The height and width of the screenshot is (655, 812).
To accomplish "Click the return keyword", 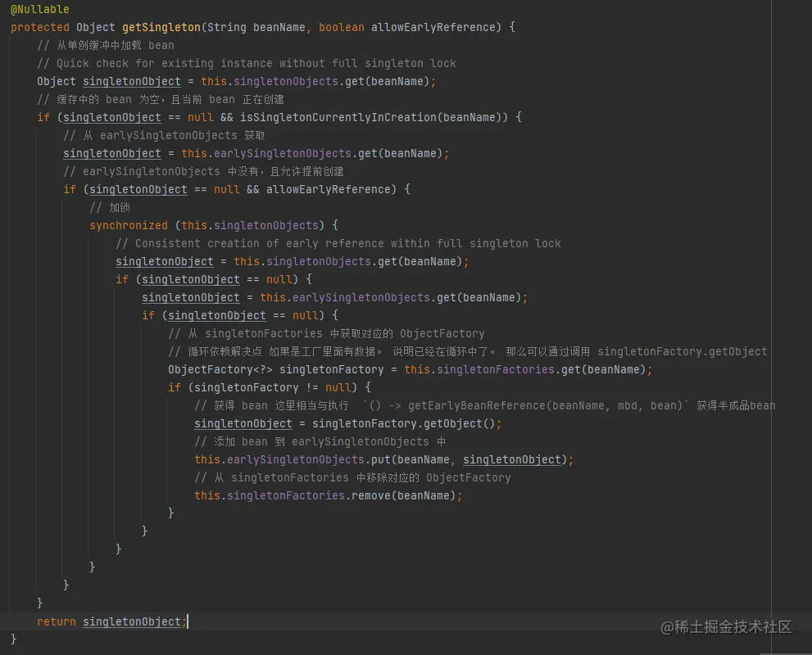I will click(x=56, y=621).
